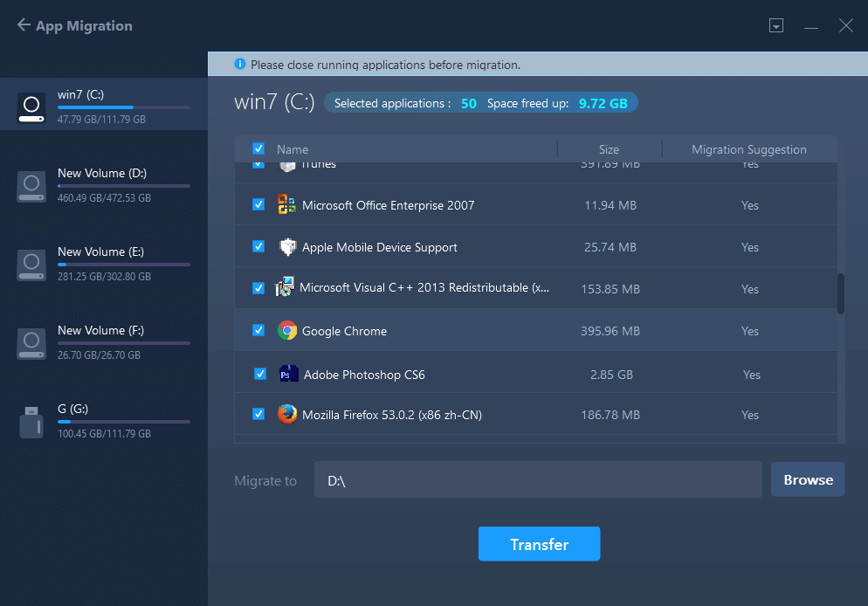Click the 153.85 MB size value

click(x=610, y=289)
